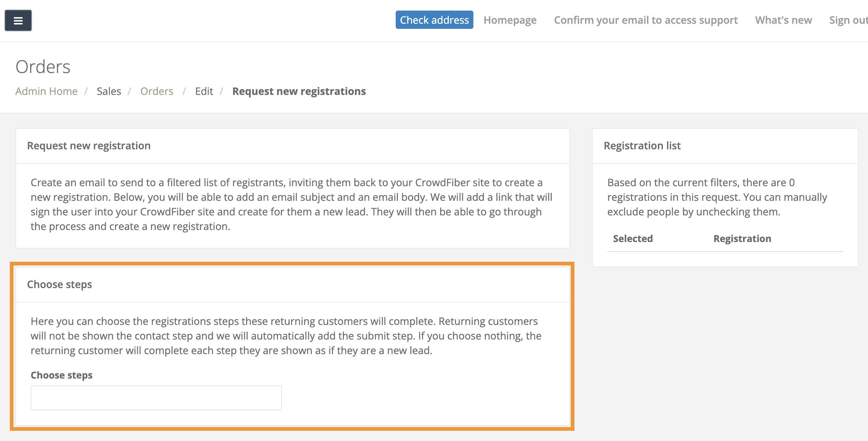Click the registration count description text
This screenshot has height=441, width=868.
[x=717, y=197]
